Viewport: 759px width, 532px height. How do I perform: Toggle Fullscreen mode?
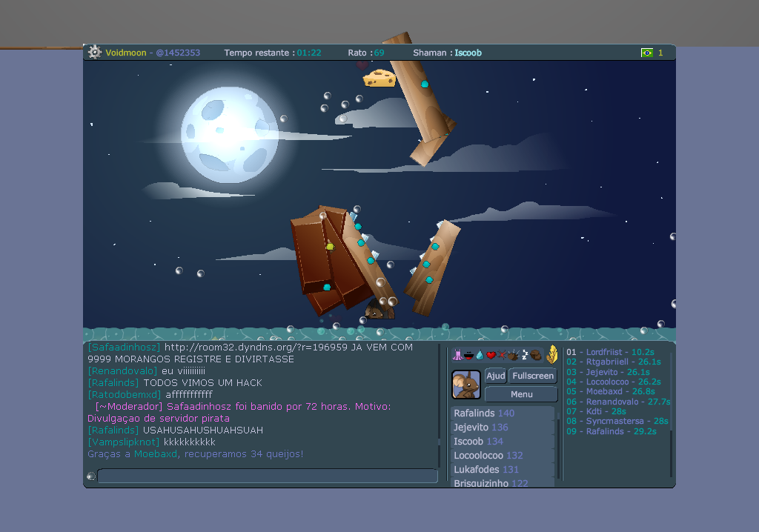(x=532, y=376)
